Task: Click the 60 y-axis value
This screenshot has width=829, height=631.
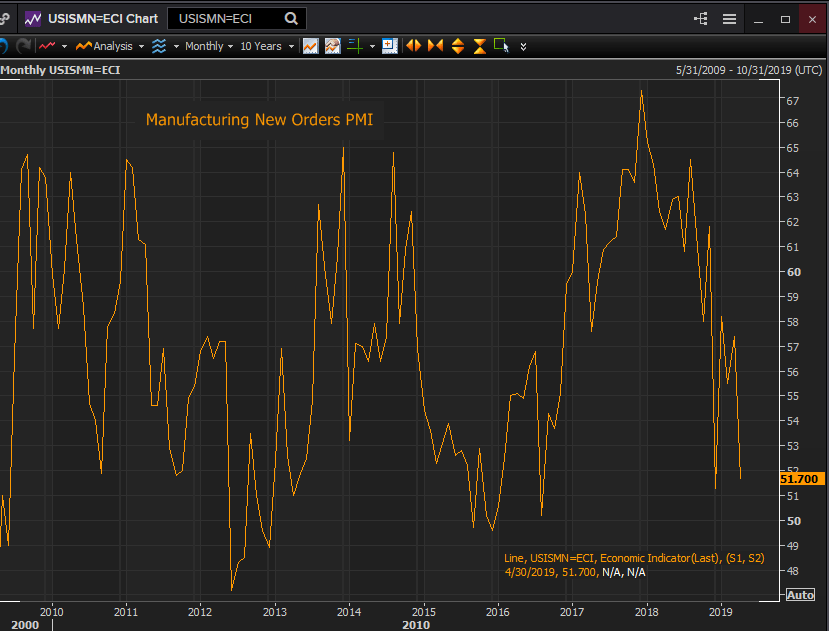Action: click(794, 272)
